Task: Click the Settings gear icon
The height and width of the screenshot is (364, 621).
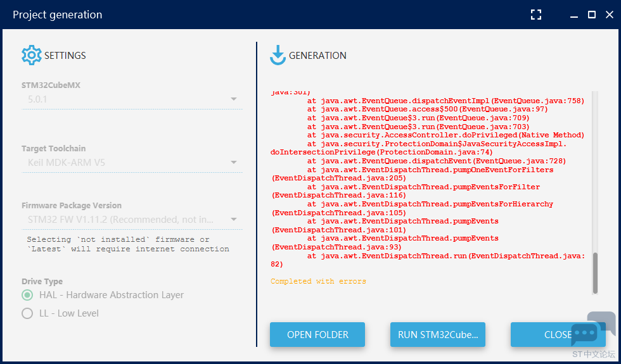Action: pos(31,55)
